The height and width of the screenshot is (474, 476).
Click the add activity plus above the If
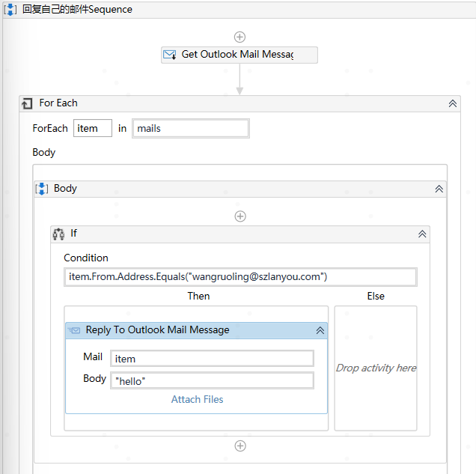tap(240, 216)
